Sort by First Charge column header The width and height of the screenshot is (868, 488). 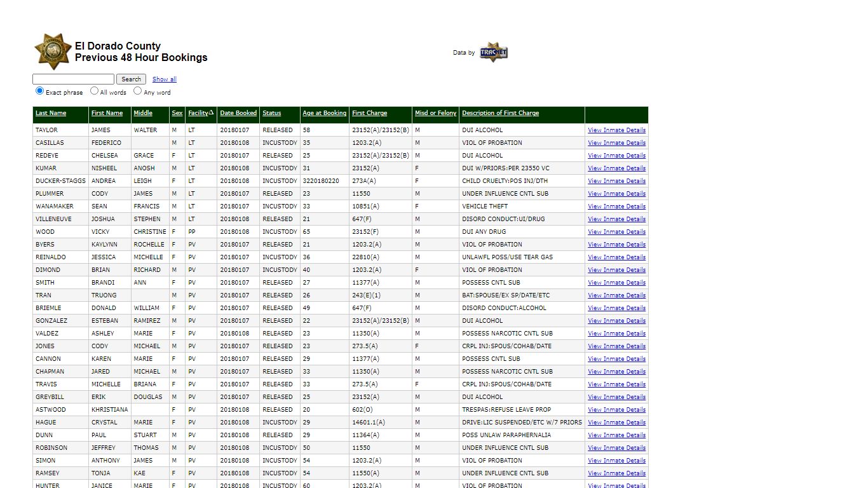click(x=369, y=113)
